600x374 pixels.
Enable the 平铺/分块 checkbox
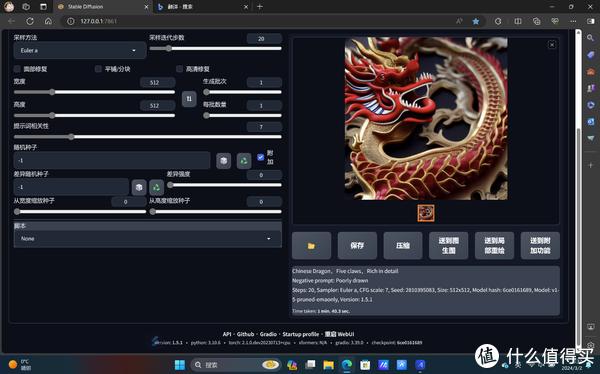tap(98, 69)
